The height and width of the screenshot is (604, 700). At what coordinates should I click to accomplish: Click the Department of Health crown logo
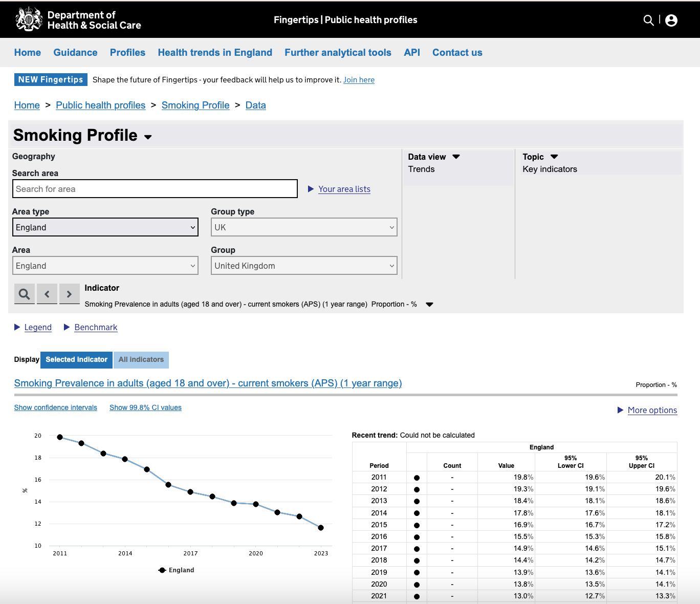click(29, 19)
